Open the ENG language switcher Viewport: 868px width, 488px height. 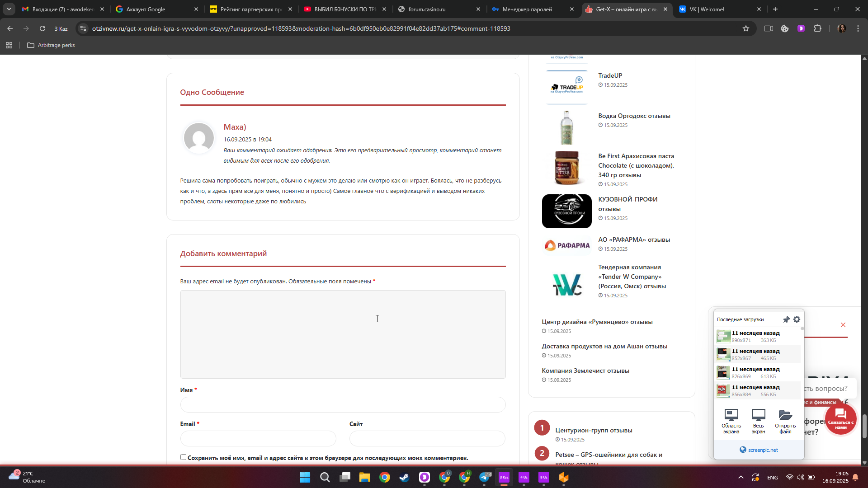tap(773, 478)
